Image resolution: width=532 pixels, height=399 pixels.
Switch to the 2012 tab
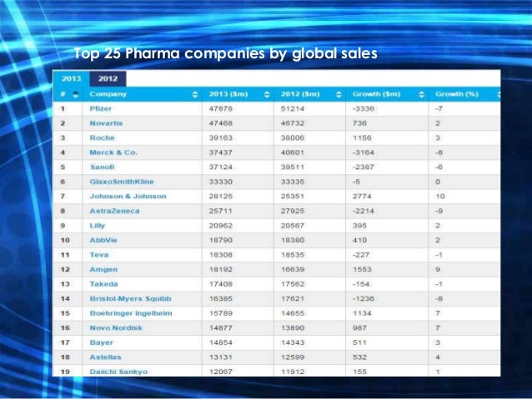tap(108, 78)
